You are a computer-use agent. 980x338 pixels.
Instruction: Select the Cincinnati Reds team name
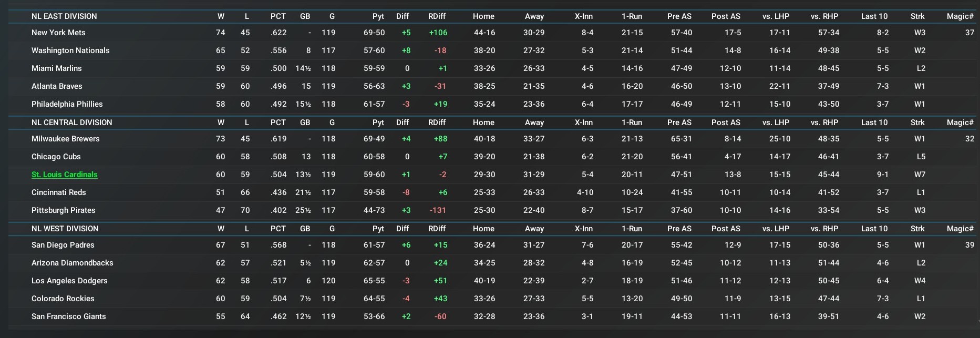click(59, 192)
